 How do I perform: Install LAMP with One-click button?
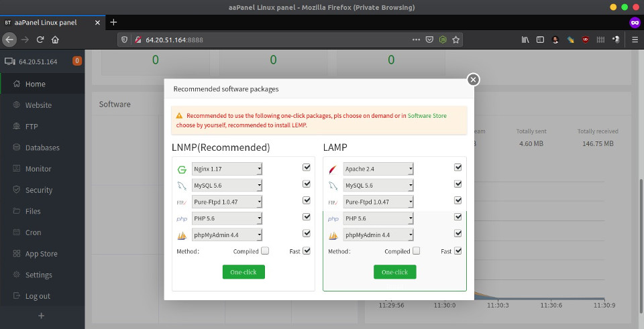pos(394,272)
